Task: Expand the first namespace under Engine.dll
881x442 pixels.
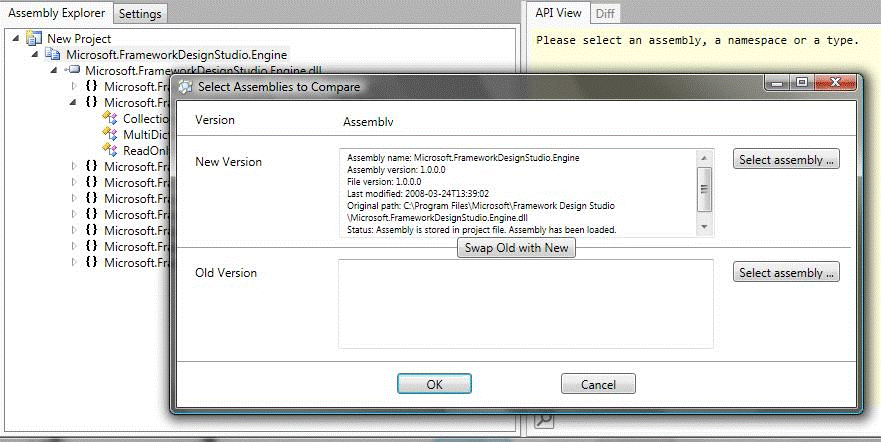Action: (73, 86)
